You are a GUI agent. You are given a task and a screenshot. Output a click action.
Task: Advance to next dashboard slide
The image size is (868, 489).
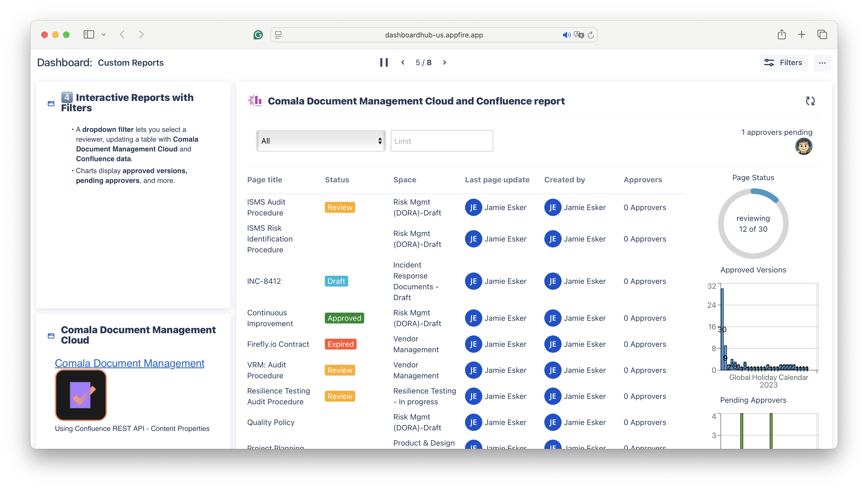[444, 62]
